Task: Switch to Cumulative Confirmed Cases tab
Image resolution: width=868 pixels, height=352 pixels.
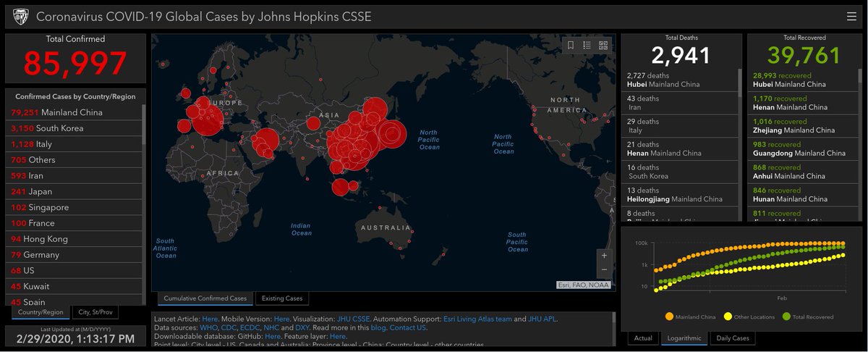Action: 205,298
